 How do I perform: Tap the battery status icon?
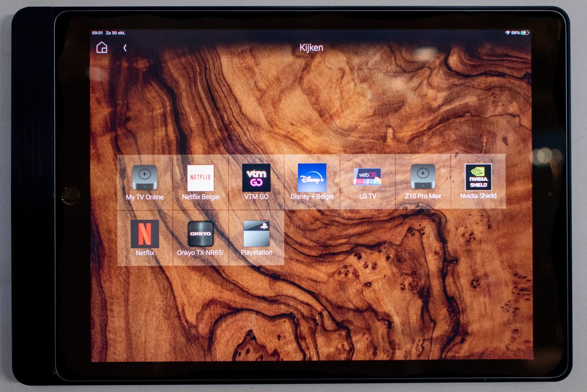coord(525,33)
